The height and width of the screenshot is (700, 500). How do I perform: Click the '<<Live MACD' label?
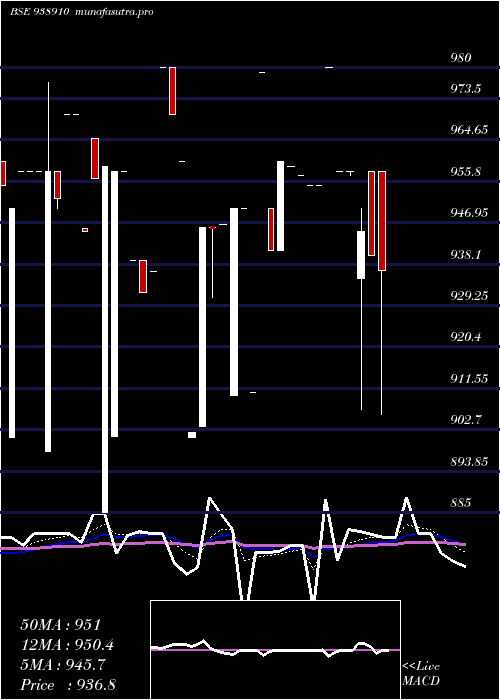421,674
